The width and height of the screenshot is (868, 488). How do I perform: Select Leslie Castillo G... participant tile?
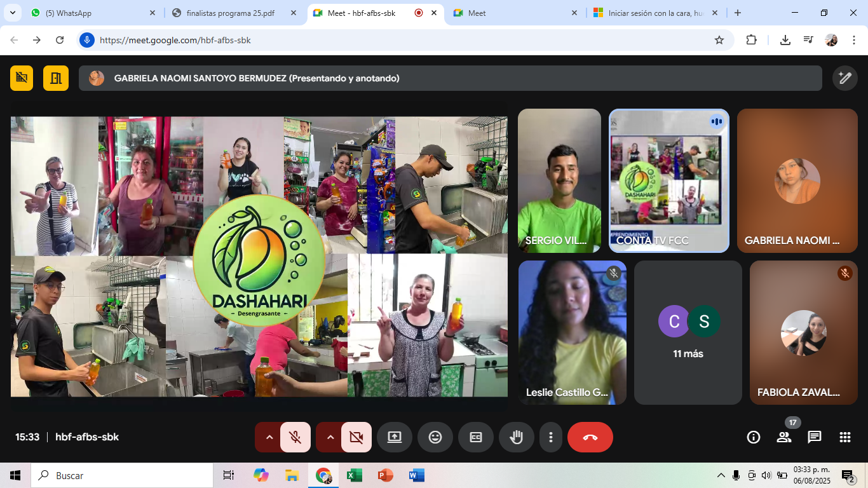coord(573,332)
